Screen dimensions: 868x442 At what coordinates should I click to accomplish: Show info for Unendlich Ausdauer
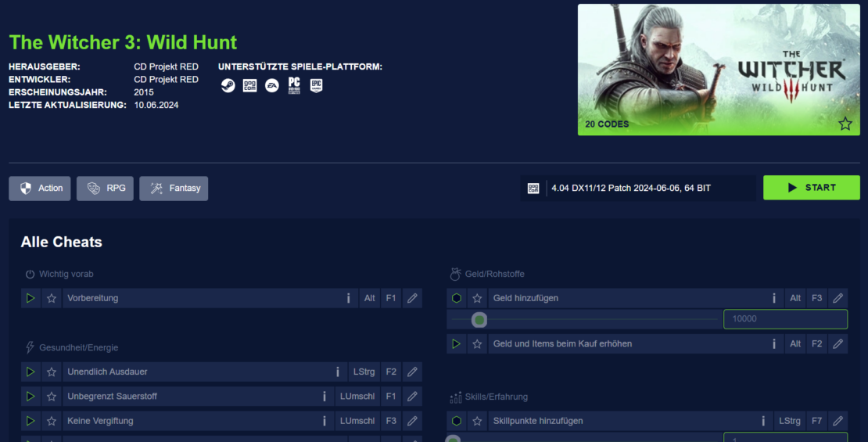pyautogui.click(x=338, y=372)
